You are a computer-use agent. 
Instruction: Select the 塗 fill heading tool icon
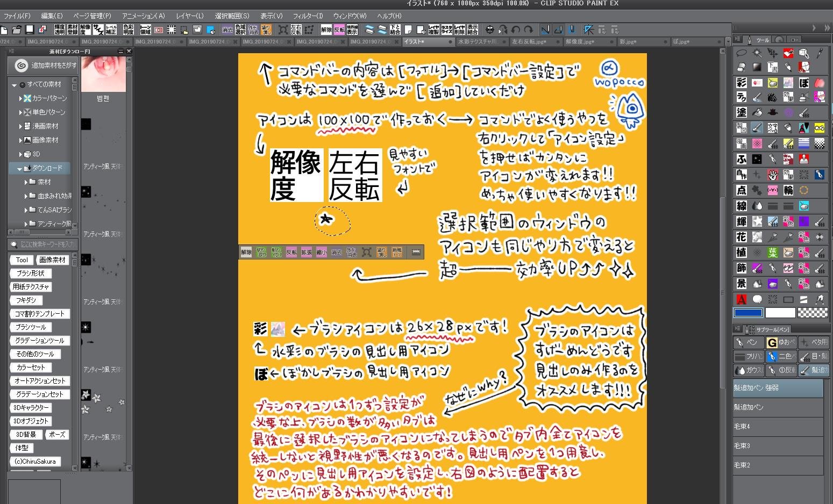click(742, 113)
